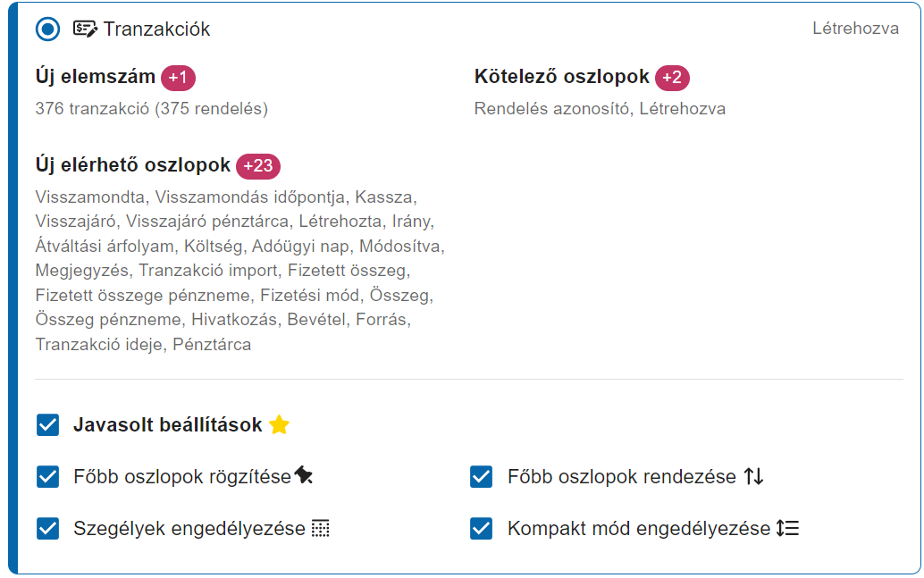The image size is (924, 578).
Task: Click the +2 badge beside Kötelező oszlopok
Action: pos(672,77)
